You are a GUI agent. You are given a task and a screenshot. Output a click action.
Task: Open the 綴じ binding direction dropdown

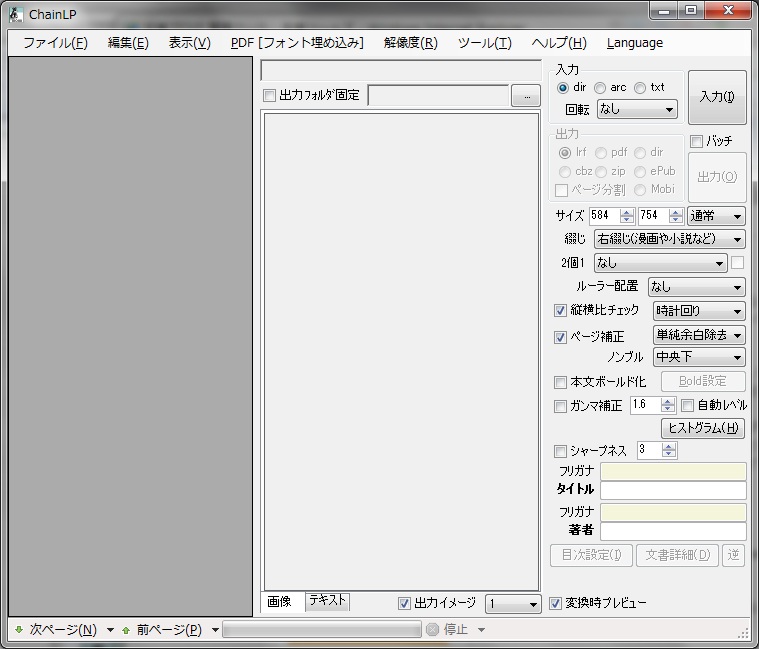(669, 239)
